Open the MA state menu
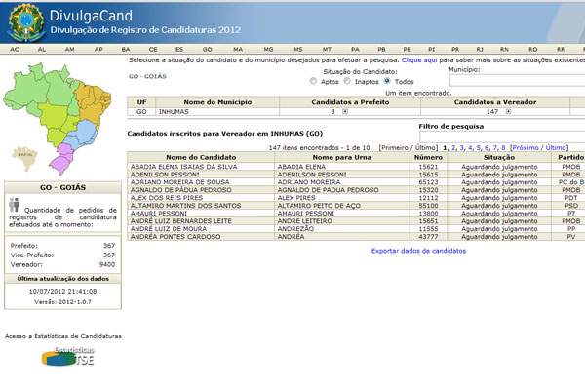 pyautogui.click(x=238, y=49)
